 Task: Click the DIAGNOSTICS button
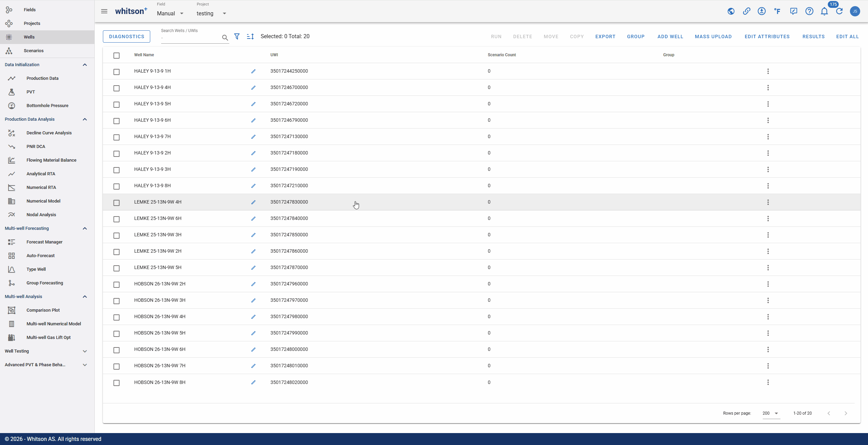(x=126, y=36)
